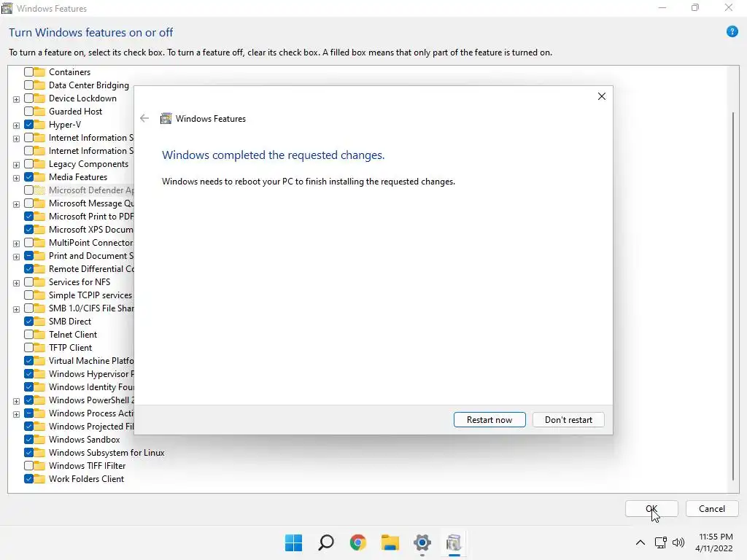This screenshot has height=560, width=747.
Task: Select Windows Features app in the taskbar
Action: pos(454,542)
